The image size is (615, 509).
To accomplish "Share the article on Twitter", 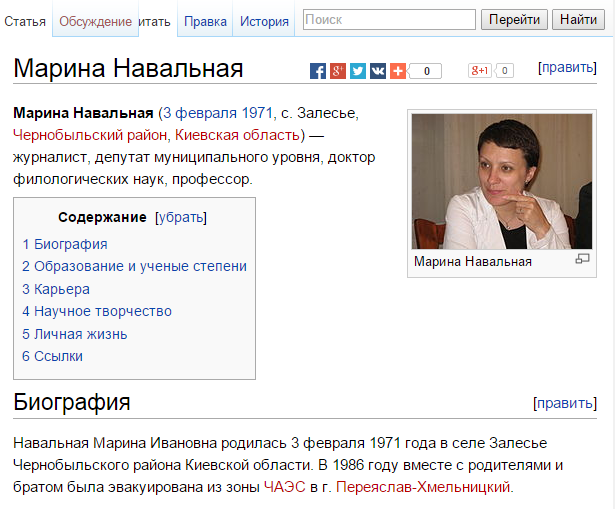I will click(x=358, y=71).
